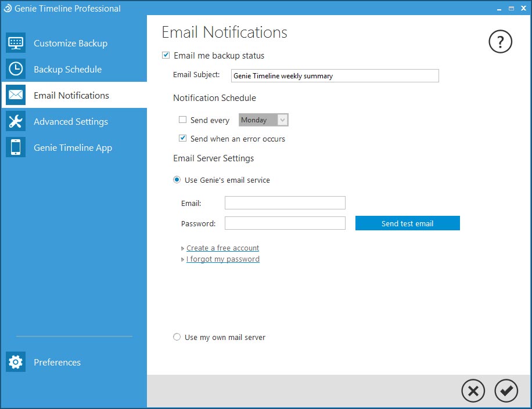The height and width of the screenshot is (409, 532).
Task: Maximize the Genie Timeline window
Action: [511, 9]
